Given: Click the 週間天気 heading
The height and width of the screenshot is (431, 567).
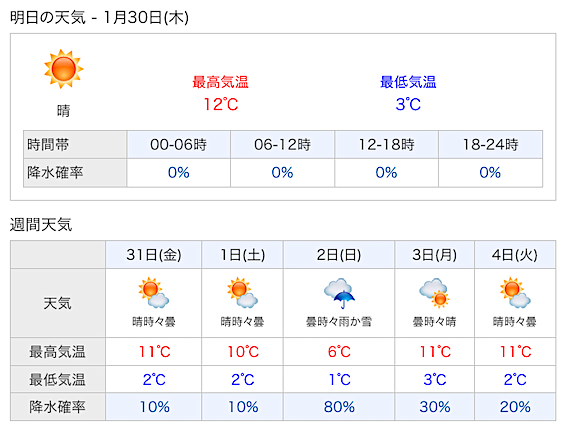Looking at the screenshot, I should click(x=41, y=225).
